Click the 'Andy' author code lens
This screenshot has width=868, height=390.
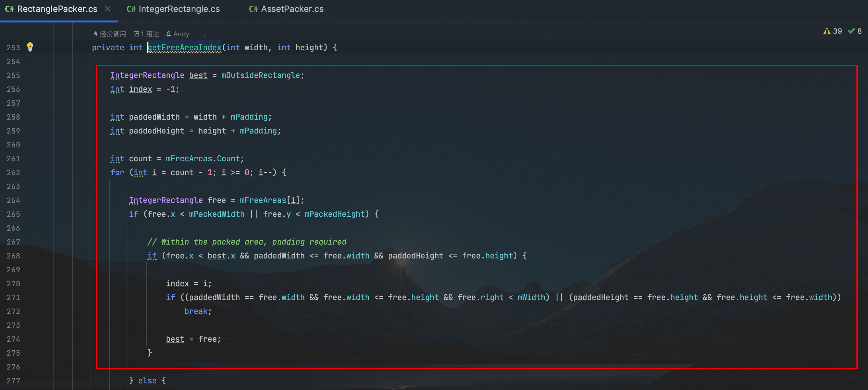click(x=178, y=34)
